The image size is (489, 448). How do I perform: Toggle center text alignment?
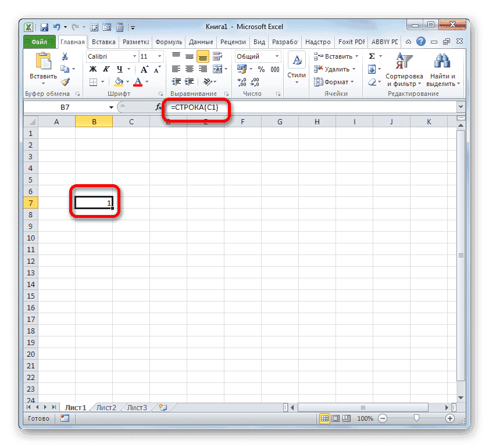[190, 69]
